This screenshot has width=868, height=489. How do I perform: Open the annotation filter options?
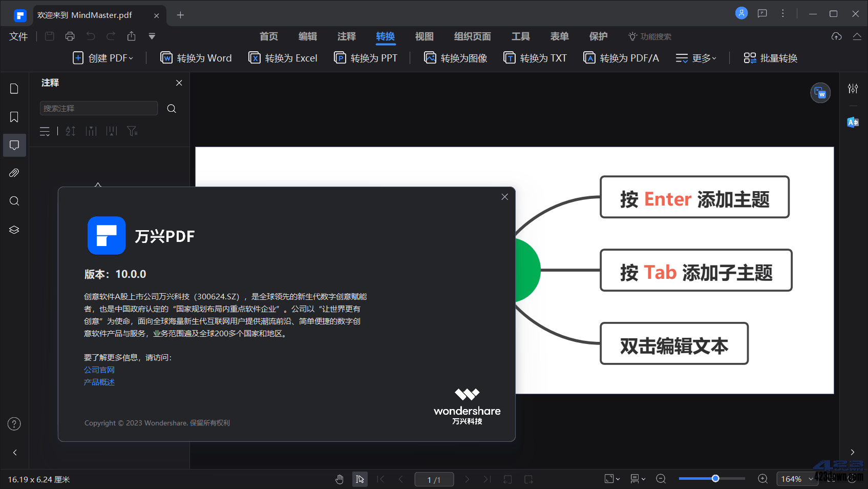click(132, 131)
